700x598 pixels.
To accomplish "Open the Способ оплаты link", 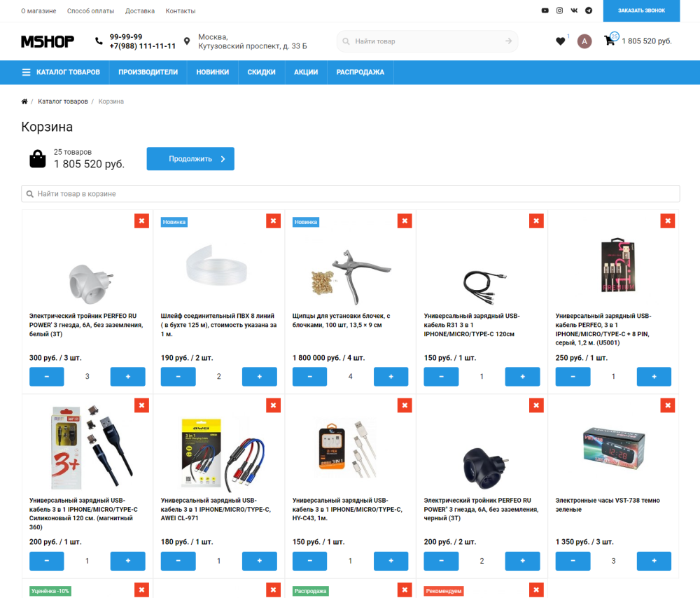I will [90, 11].
